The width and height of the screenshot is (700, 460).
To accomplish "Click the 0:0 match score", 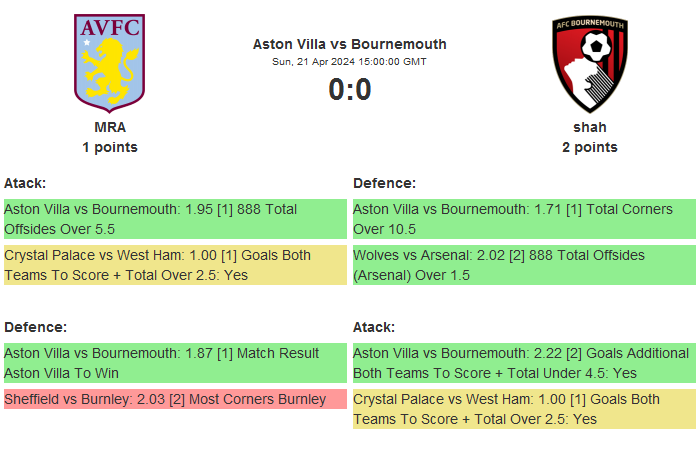I will tap(350, 90).
